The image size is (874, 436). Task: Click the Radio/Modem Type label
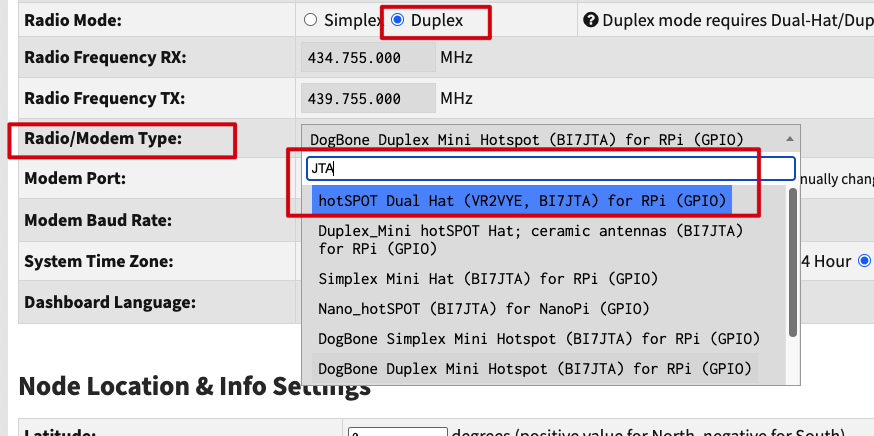[103, 138]
